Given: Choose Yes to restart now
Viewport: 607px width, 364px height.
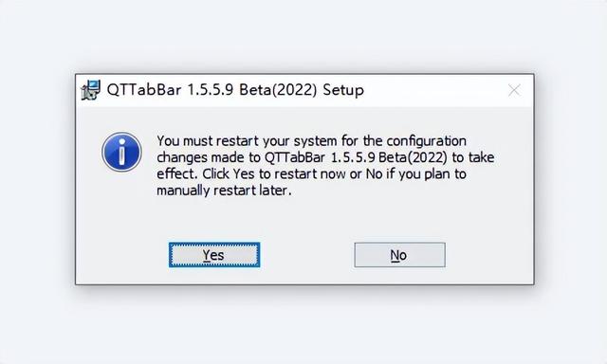Looking at the screenshot, I should (x=214, y=255).
